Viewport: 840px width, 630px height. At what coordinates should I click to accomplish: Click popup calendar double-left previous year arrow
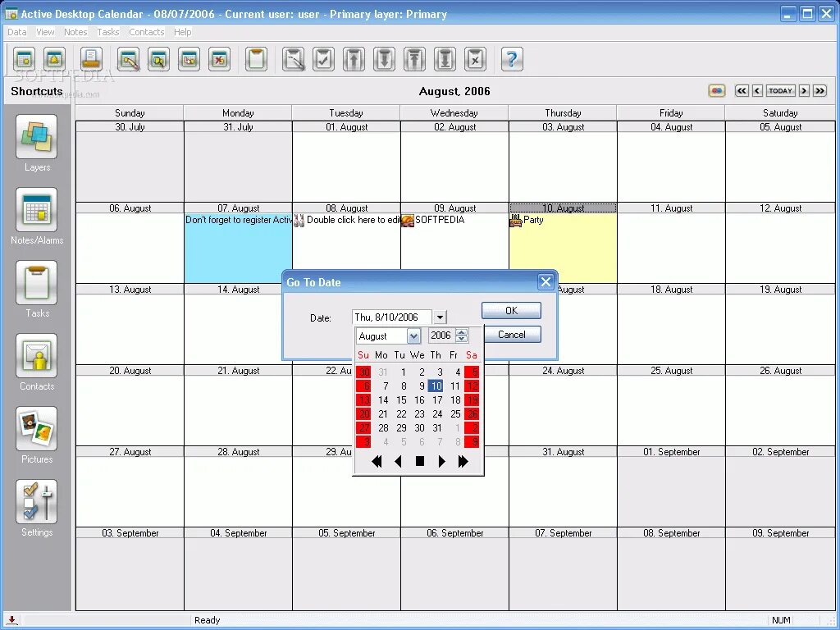(377, 461)
